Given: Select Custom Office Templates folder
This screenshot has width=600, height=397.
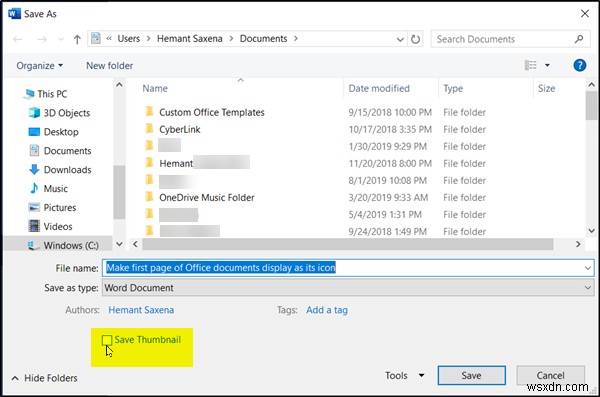Looking at the screenshot, I should (x=212, y=112).
